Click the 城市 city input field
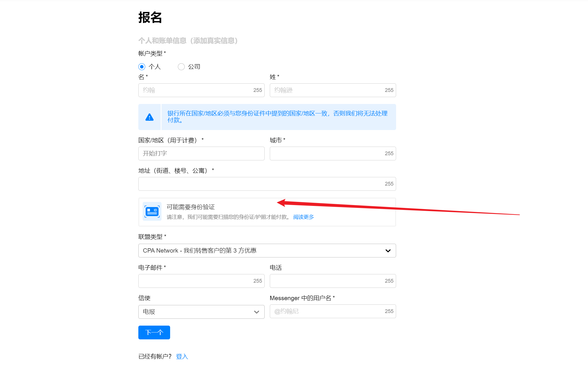 click(x=327, y=154)
